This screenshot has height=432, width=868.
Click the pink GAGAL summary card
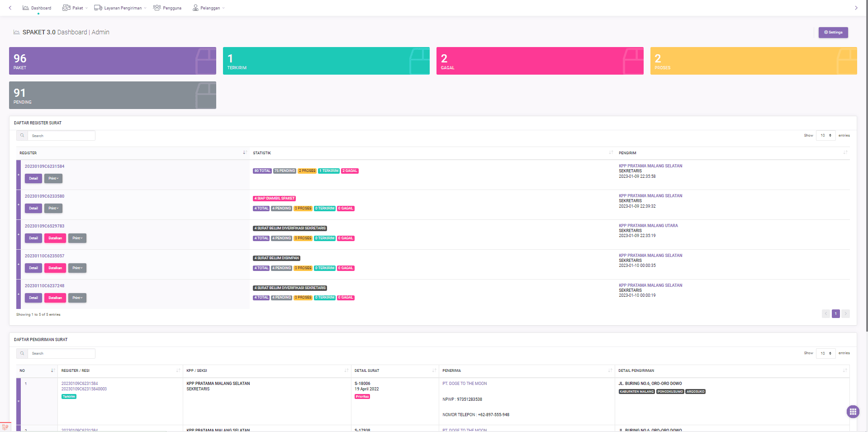[540, 61]
